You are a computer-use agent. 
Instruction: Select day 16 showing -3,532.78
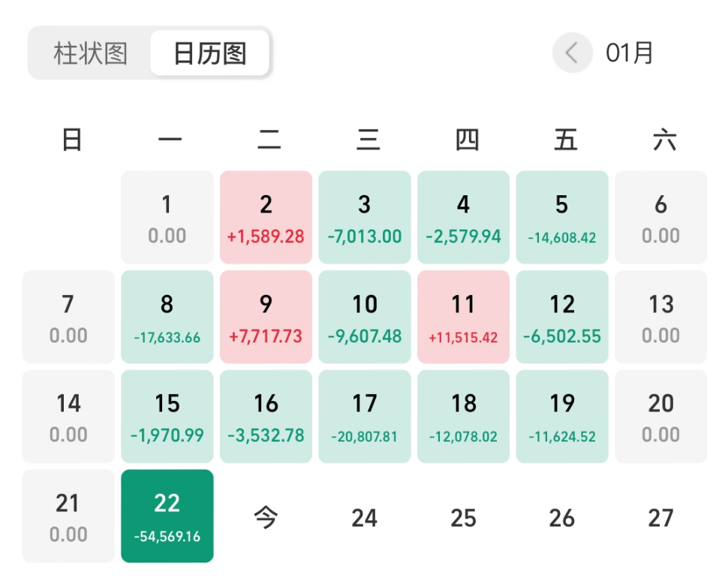click(x=266, y=416)
